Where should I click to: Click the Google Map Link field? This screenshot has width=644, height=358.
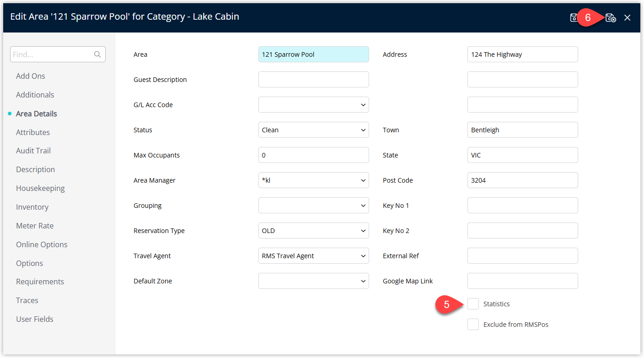[523, 281]
